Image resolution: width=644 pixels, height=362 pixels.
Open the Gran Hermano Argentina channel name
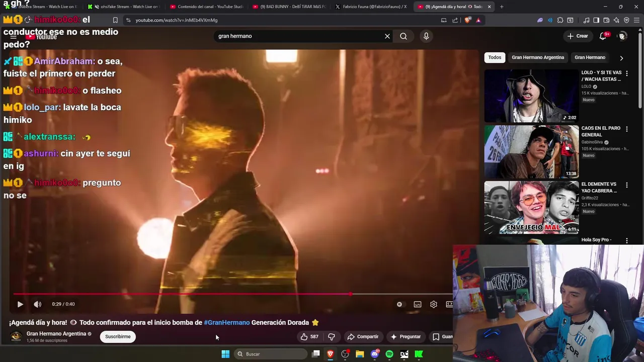(x=56, y=334)
